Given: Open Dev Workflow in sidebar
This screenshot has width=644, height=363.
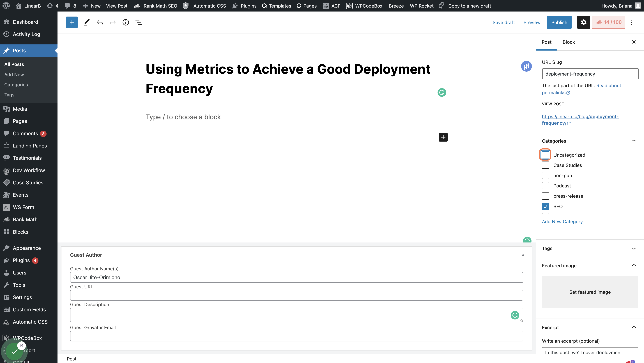Looking at the screenshot, I should (29, 171).
